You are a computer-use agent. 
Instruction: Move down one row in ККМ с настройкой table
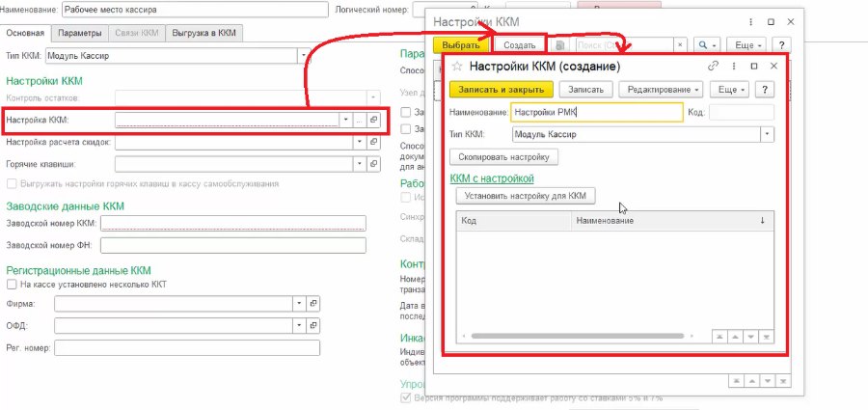pyautogui.click(x=750, y=337)
